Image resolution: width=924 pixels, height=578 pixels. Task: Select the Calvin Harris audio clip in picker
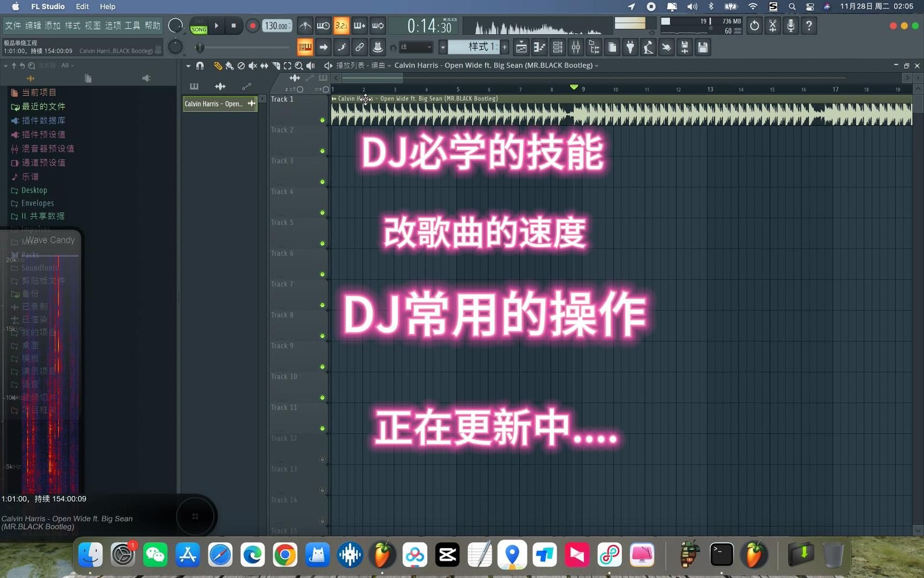[x=220, y=104]
